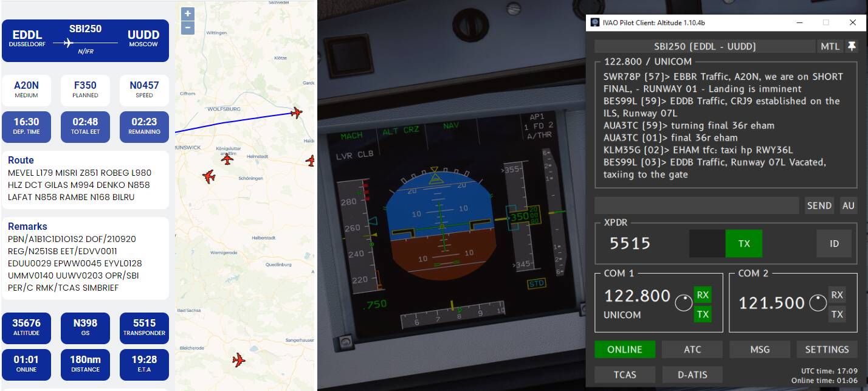Turn the COM 1 frequency knob

[684, 302]
